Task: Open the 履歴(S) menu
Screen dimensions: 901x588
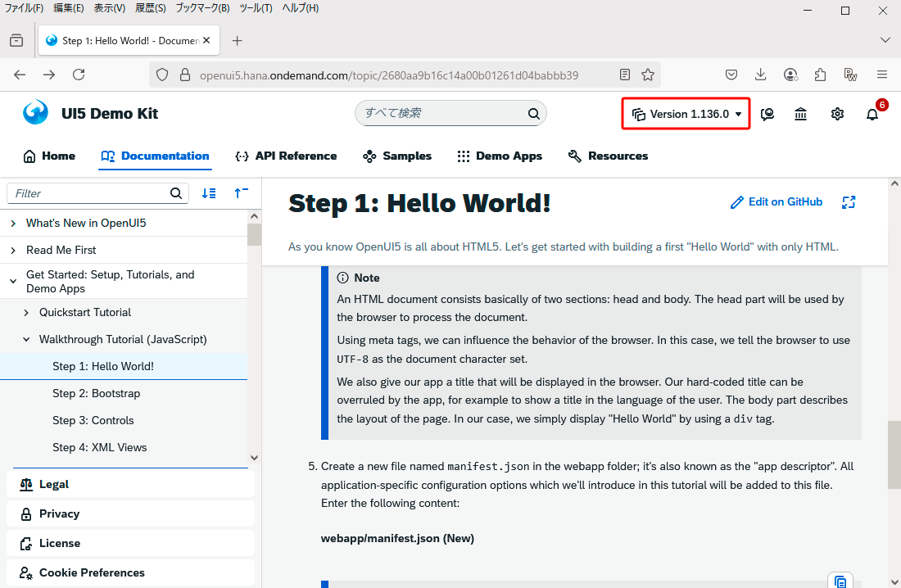Action: (151, 8)
